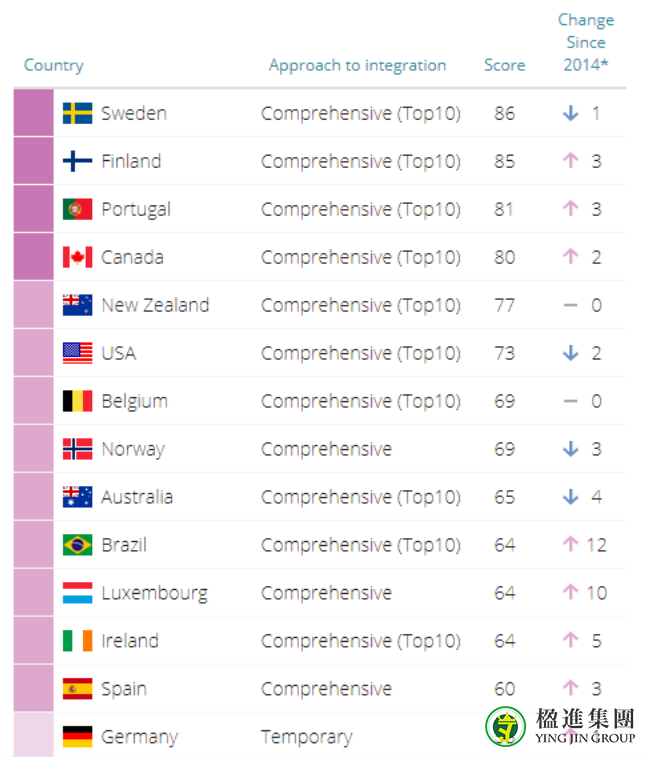Click the Norway flag icon

77,449
